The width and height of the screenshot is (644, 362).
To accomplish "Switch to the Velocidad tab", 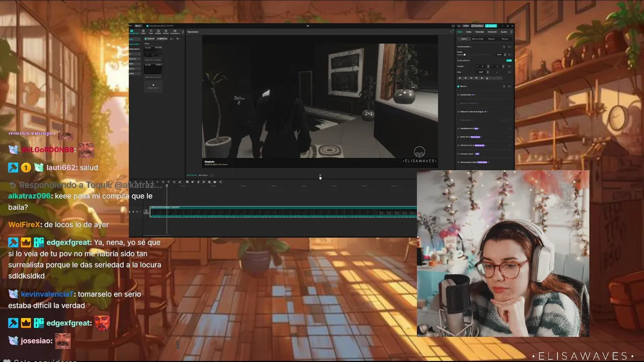I will point(479,32).
